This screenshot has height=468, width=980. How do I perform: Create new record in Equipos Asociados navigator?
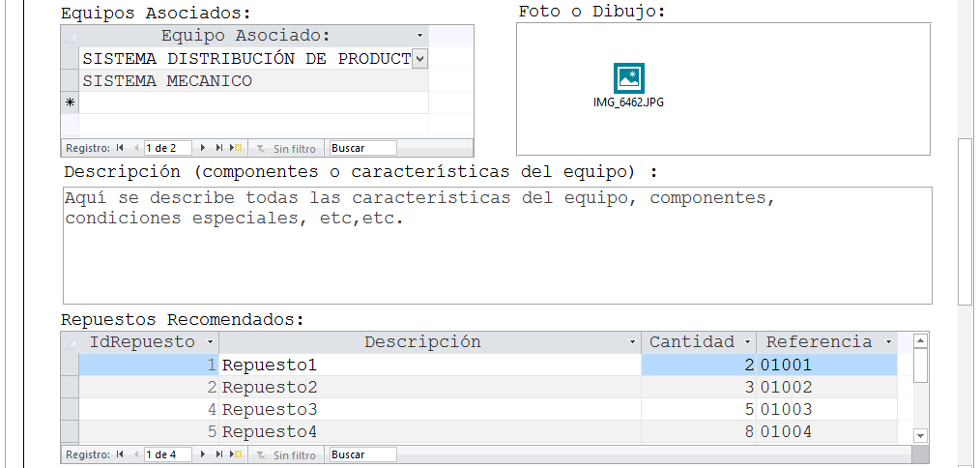pos(236,148)
